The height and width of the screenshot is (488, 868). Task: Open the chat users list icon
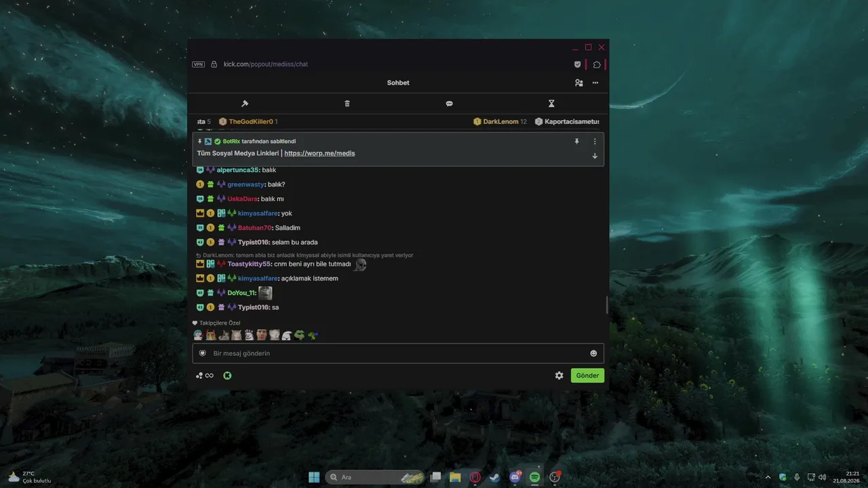[x=578, y=83]
